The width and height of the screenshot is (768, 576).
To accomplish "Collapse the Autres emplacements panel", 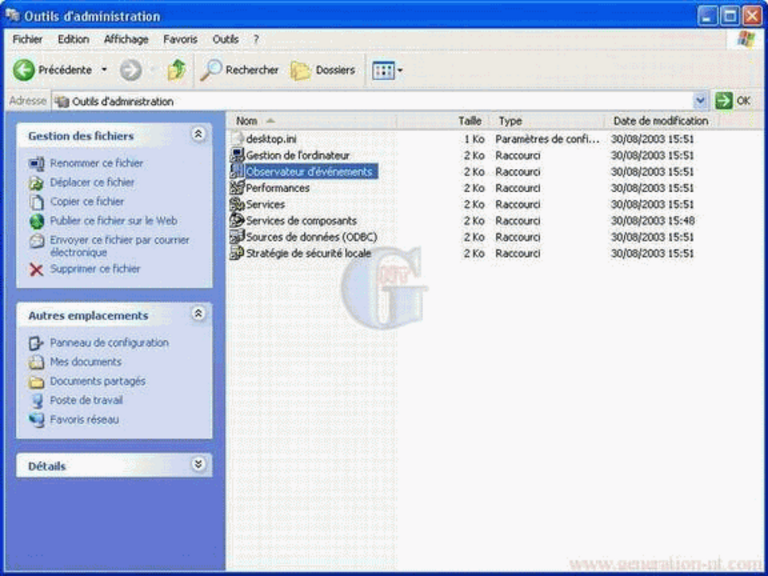I will (x=198, y=313).
